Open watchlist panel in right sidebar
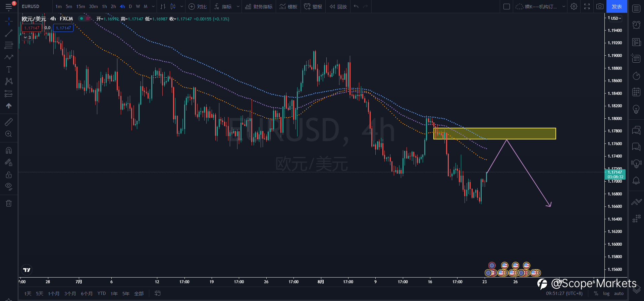Screen dimensions: 644x301 pos(636,9)
